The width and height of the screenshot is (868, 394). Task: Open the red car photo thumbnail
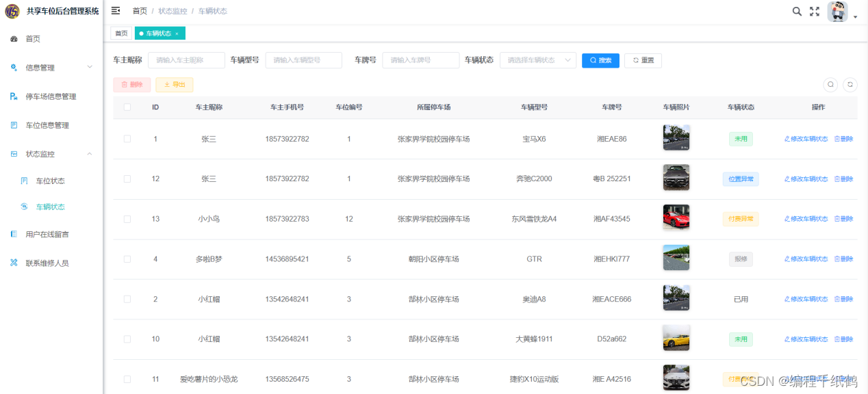click(676, 218)
